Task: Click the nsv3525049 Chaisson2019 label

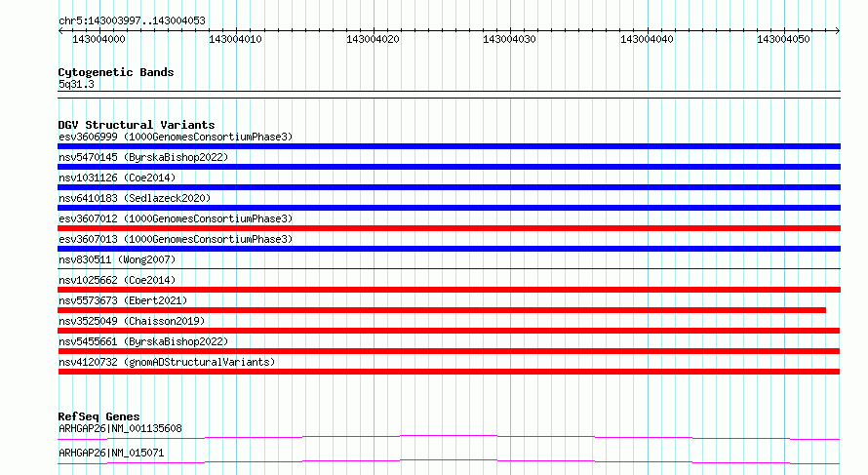Action: click(132, 321)
